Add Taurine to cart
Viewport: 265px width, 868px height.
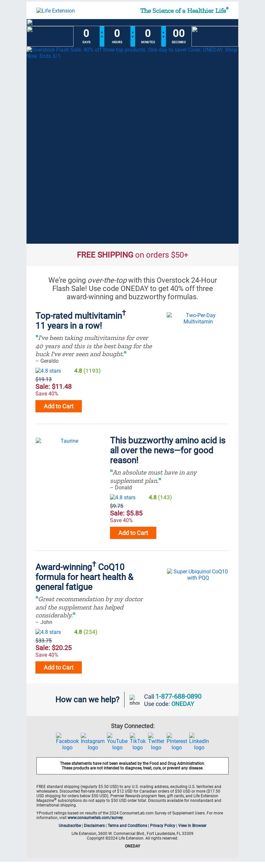point(133,533)
